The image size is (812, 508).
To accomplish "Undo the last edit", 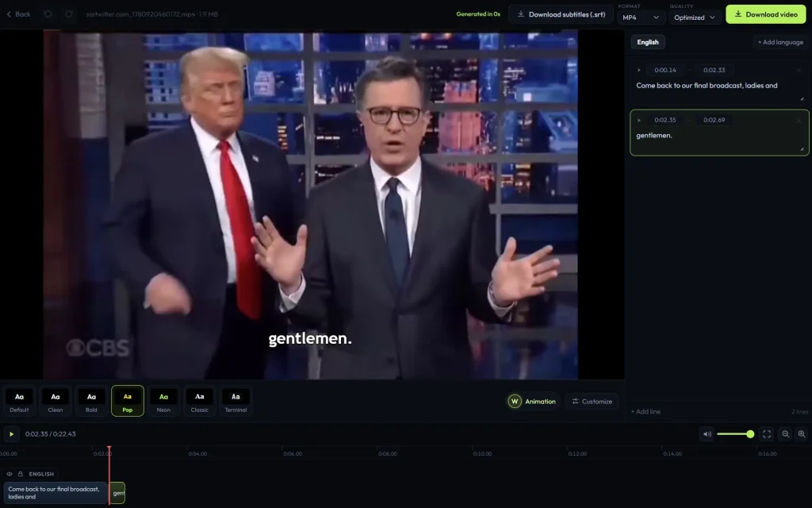I will (x=48, y=14).
